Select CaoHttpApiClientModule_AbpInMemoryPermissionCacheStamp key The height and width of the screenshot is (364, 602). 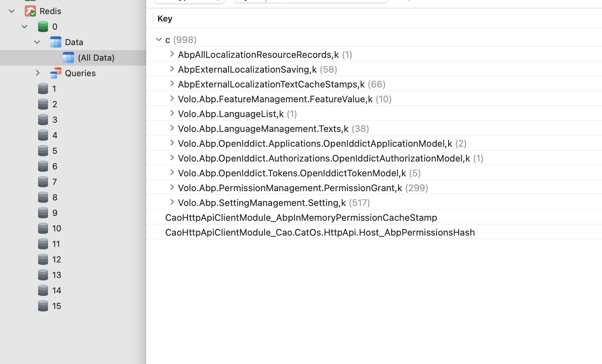click(x=301, y=218)
